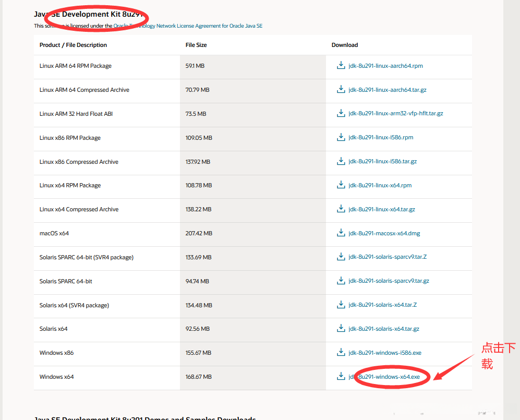Viewport: 520px width, 420px height.
Task: Select the Windows x64 row label
Action: coord(56,377)
